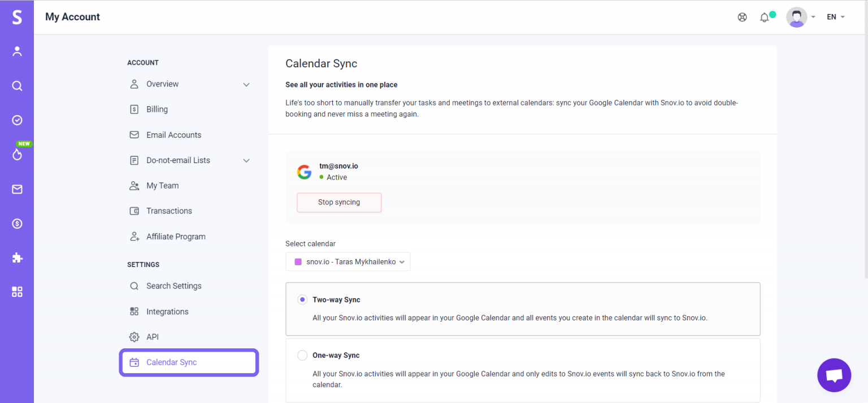Screen dimensions: 868x403
Task: Expand the Overview menu chevron
Action: [246, 85]
